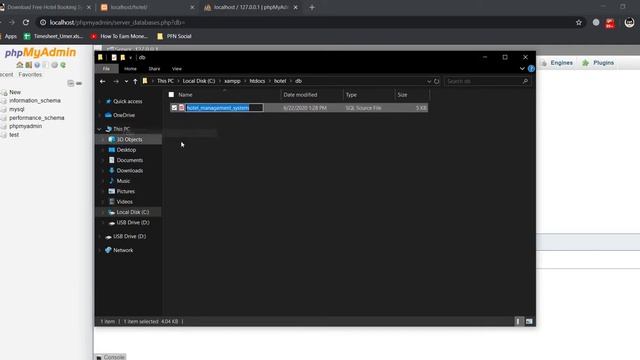Refresh the File Explorer folder view
Viewport: 640px width, 360px height.
436,81
